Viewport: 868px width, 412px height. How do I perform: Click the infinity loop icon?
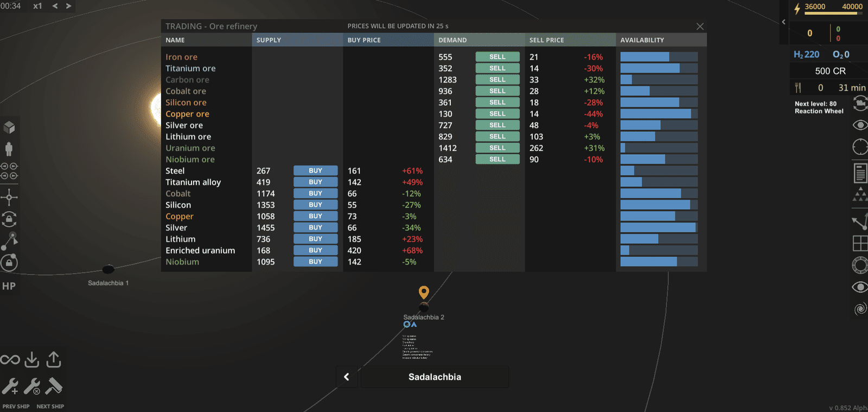pyautogui.click(x=10, y=359)
